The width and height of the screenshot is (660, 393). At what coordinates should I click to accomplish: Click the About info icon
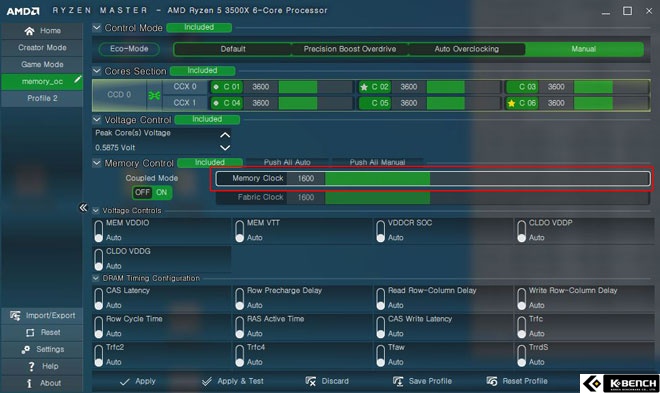[29, 383]
